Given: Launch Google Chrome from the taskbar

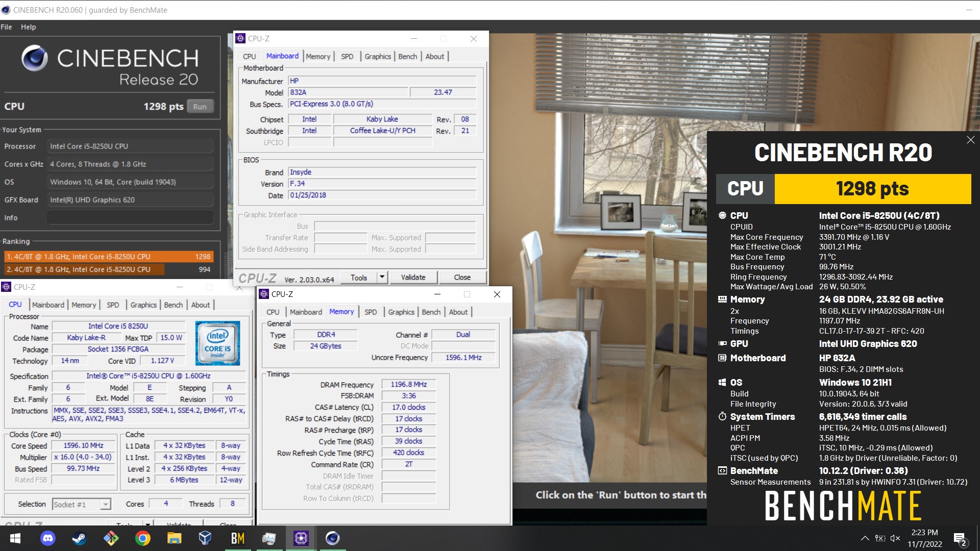Looking at the screenshot, I should 142,538.
